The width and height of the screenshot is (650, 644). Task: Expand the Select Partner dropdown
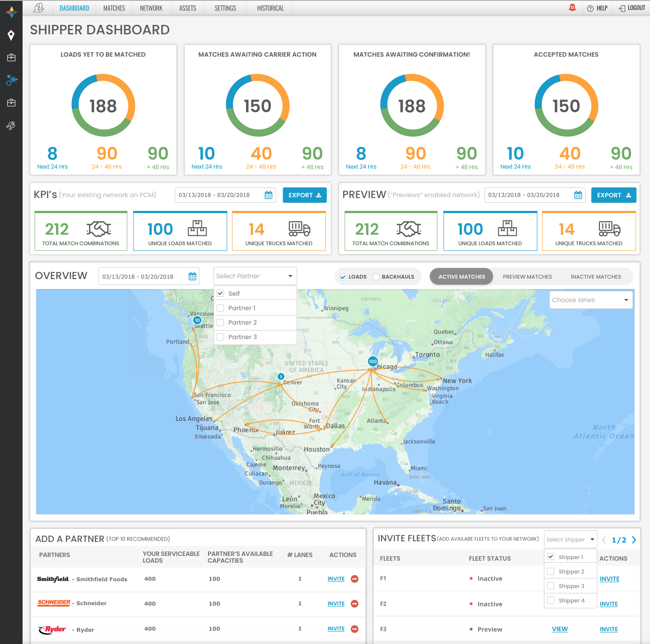[x=255, y=276]
